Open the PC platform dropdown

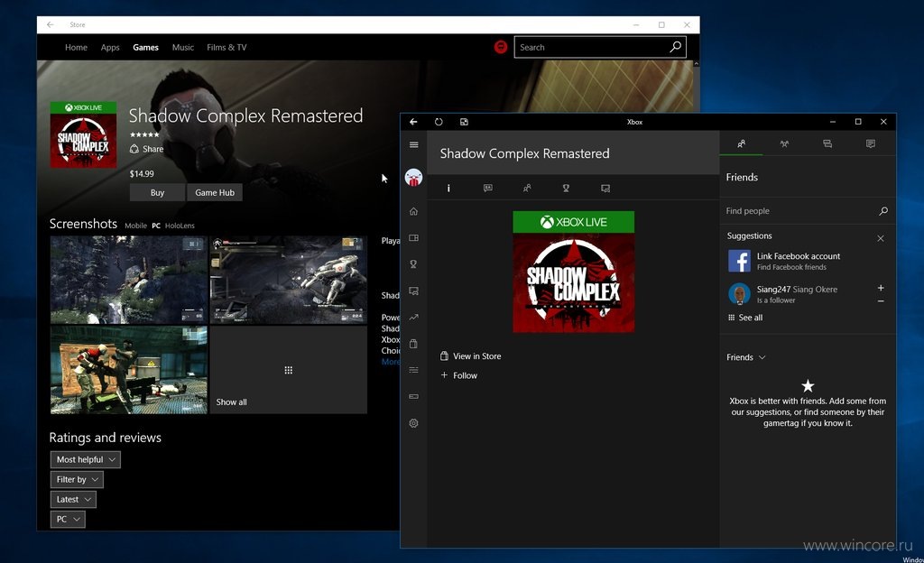pyautogui.click(x=68, y=520)
